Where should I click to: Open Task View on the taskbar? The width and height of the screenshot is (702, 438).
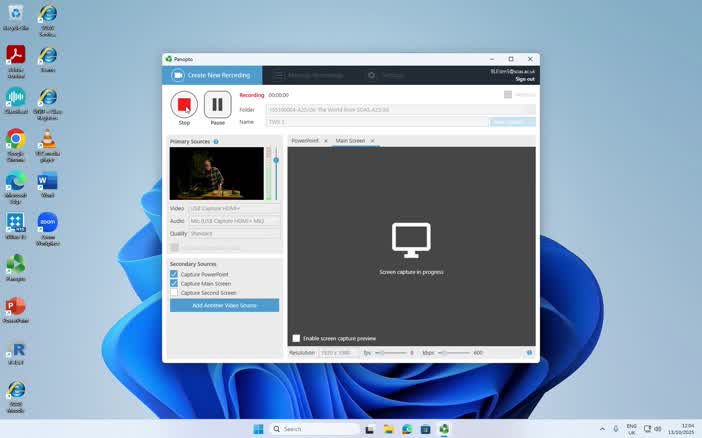[370, 429]
